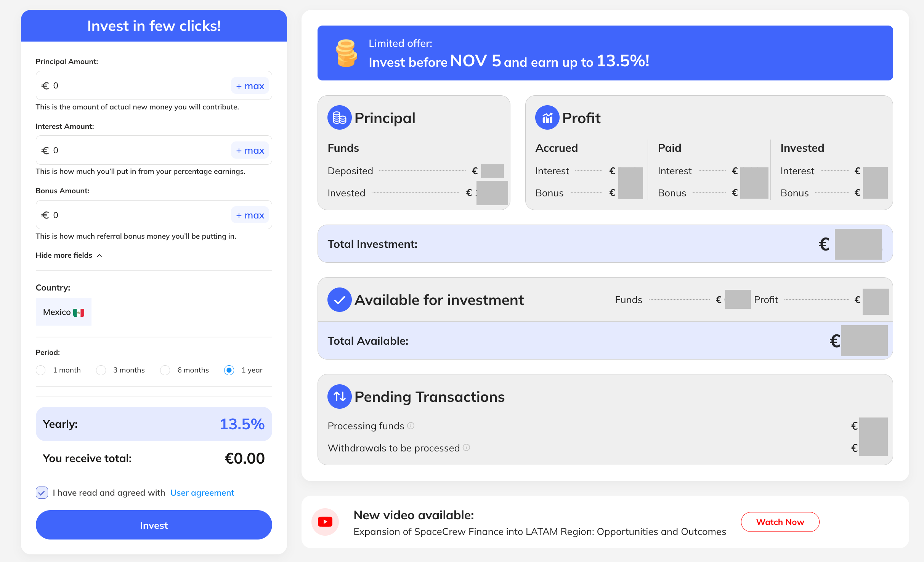
Task: Open the User agreement link
Action: click(202, 493)
